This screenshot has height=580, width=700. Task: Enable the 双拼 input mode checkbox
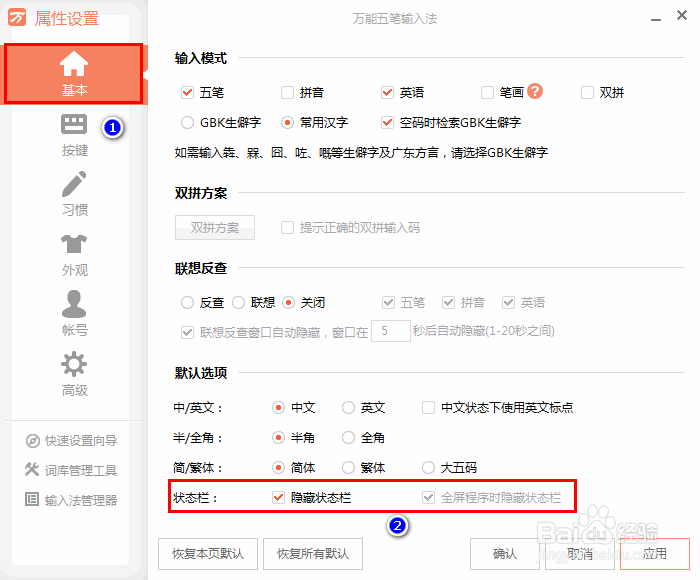click(x=587, y=92)
